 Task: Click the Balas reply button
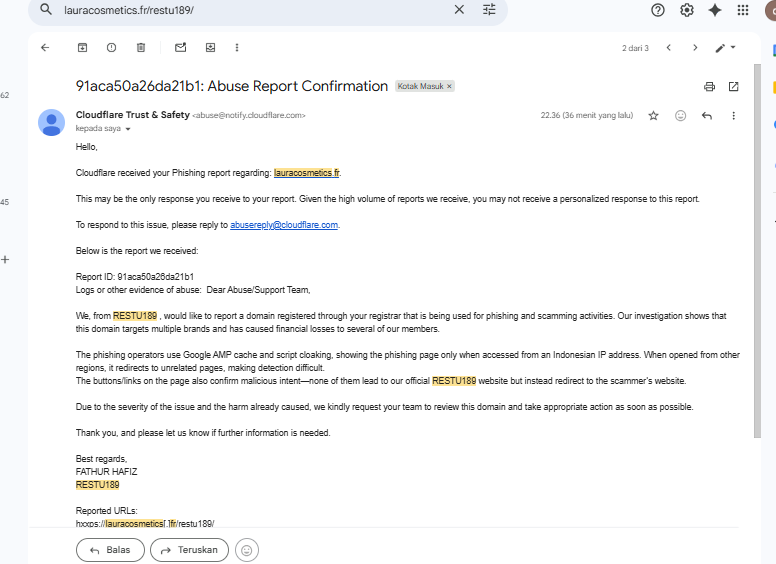pyautogui.click(x=110, y=550)
